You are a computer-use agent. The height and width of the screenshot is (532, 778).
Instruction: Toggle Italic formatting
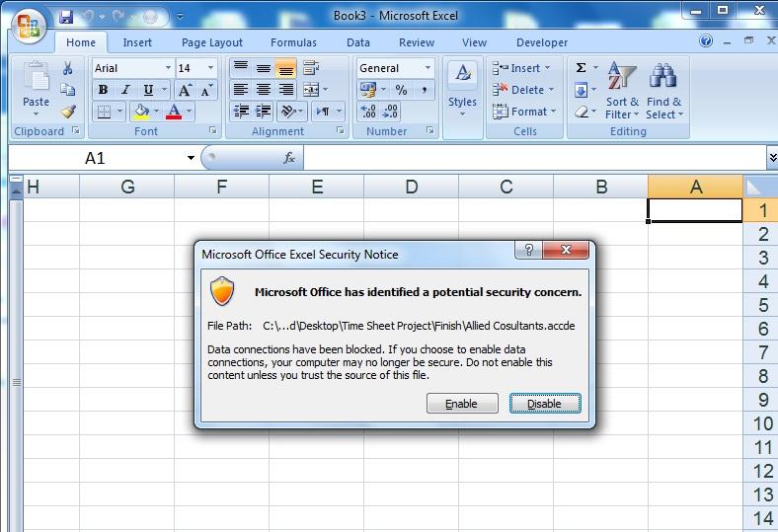125,90
